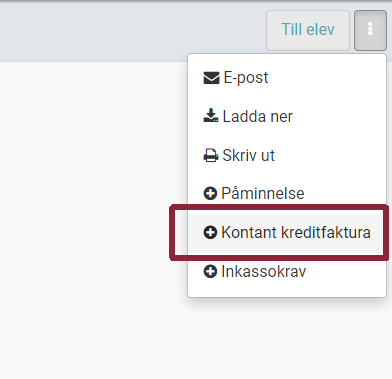Choose Påminnelse in the menu
392x379 pixels.
coord(287,194)
